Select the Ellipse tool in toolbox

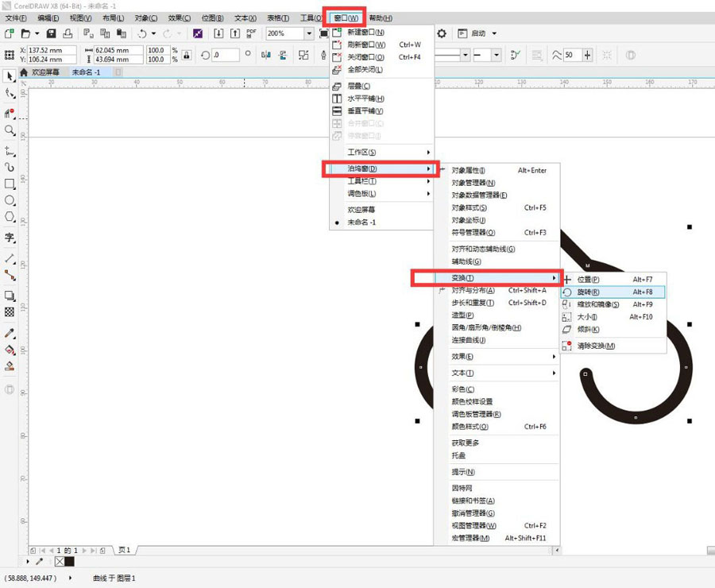[x=10, y=200]
